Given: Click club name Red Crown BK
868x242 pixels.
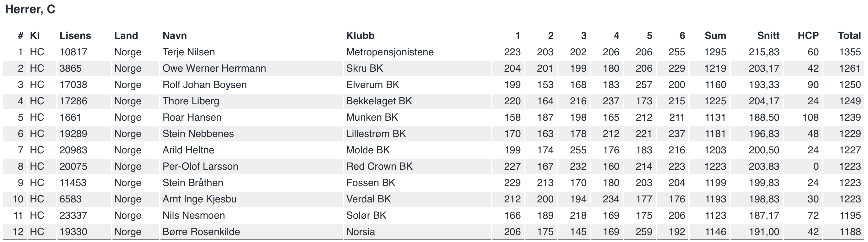Looking at the screenshot, I should coord(379,166).
